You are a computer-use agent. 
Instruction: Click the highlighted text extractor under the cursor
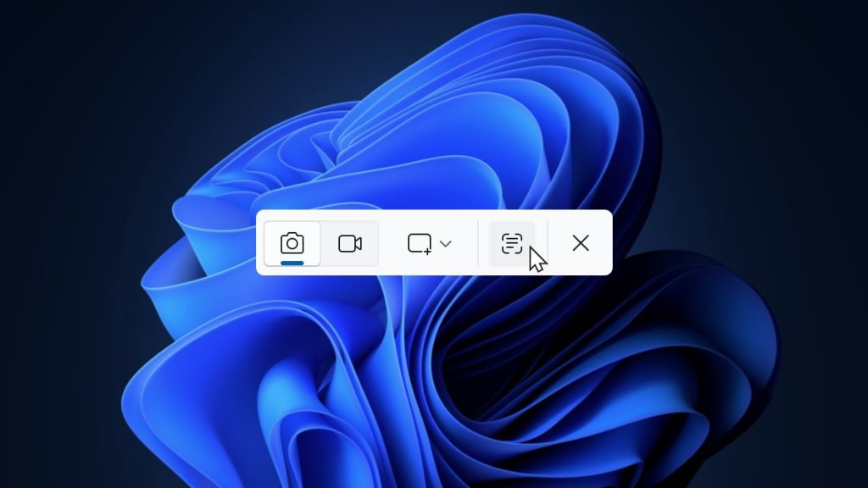[512, 243]
